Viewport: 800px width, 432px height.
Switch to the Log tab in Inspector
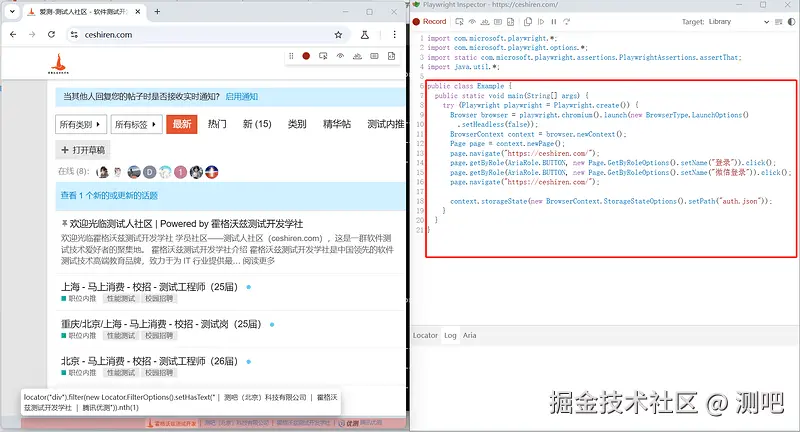point(450,335)
